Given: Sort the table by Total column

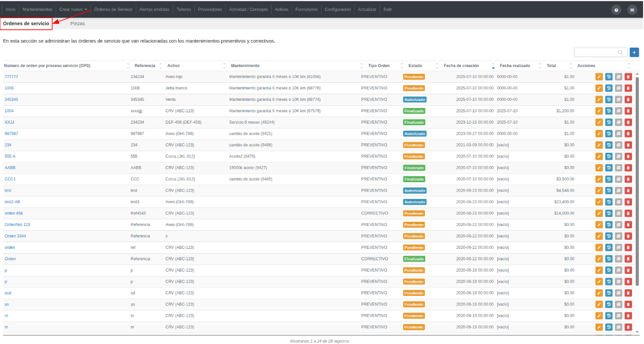Looking at the screenshot, I should tap(551, 66).
